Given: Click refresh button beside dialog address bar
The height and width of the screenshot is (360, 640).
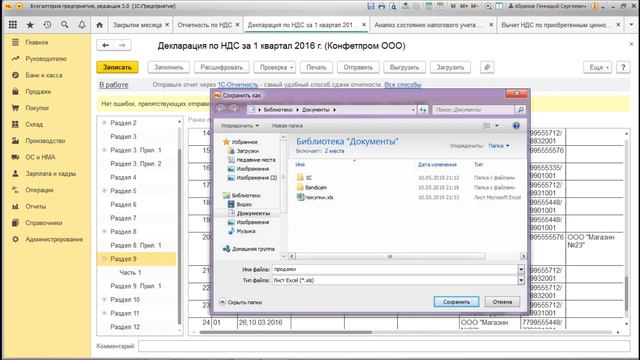Looking at the screenshot, I should (x=423, y=110).
